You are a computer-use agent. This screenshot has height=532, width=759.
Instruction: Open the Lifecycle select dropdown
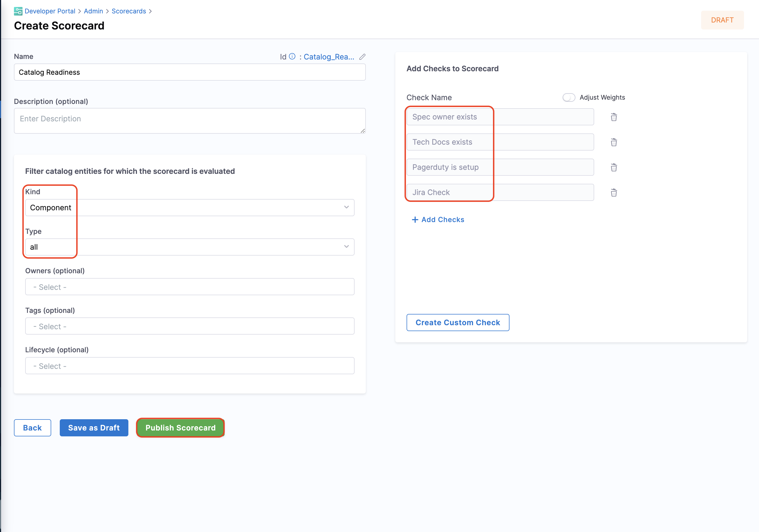190,366
